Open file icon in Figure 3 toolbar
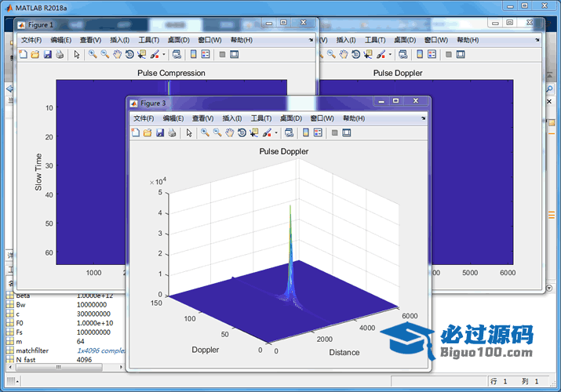The image size is (561, 392). point(148,133)
